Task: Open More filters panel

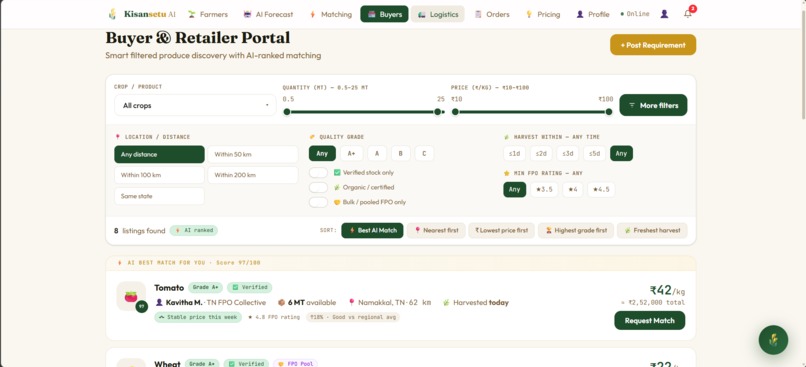Action: coord(653,105)
